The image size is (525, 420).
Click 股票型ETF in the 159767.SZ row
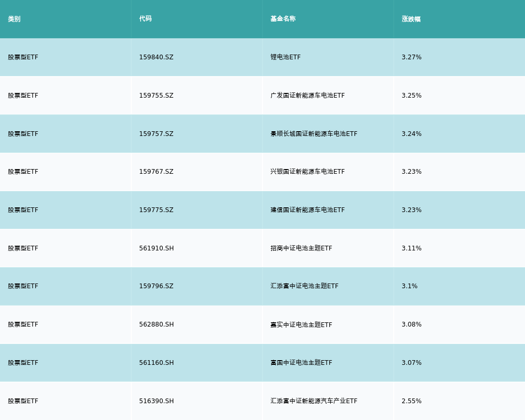(x=23, y=172)
